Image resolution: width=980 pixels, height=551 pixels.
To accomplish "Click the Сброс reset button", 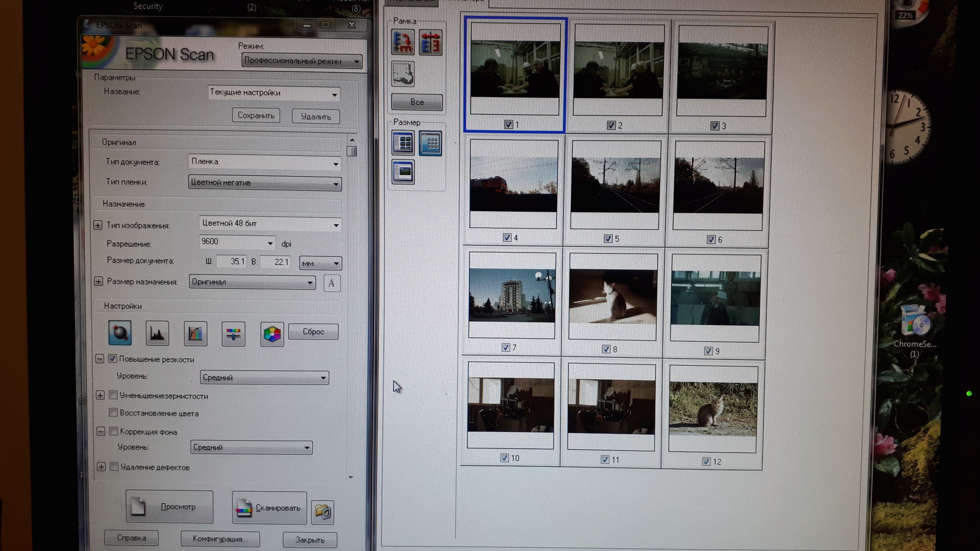I will [313, 331].
